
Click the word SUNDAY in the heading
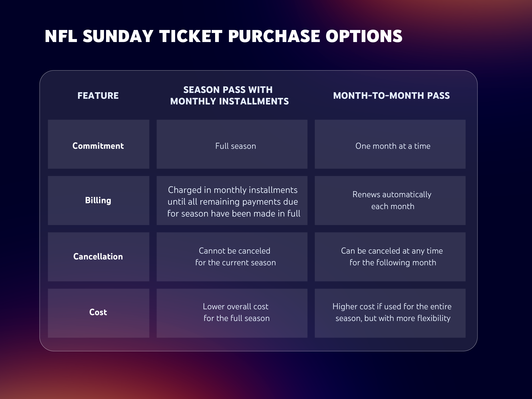[x=118, y=37]
